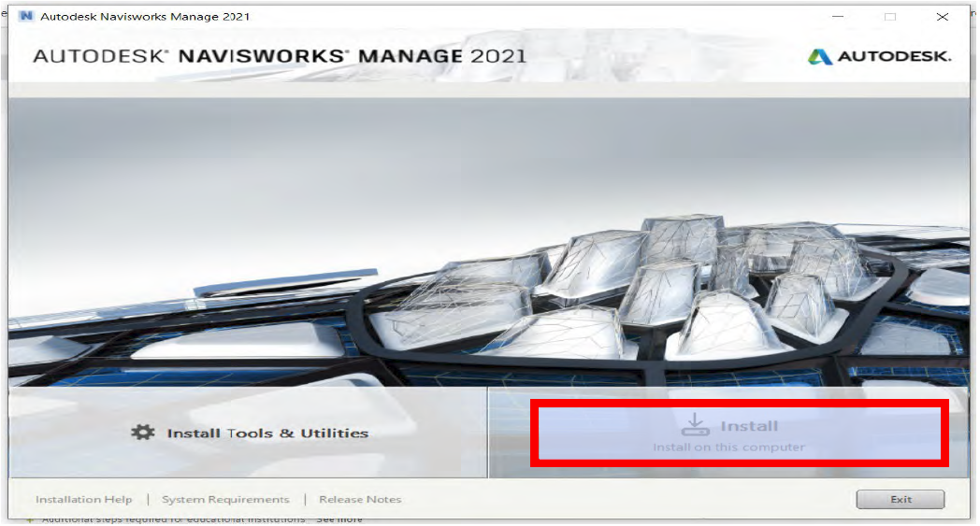Select the "Install on this computer" subtitle
980x526 pixels.
728,448
